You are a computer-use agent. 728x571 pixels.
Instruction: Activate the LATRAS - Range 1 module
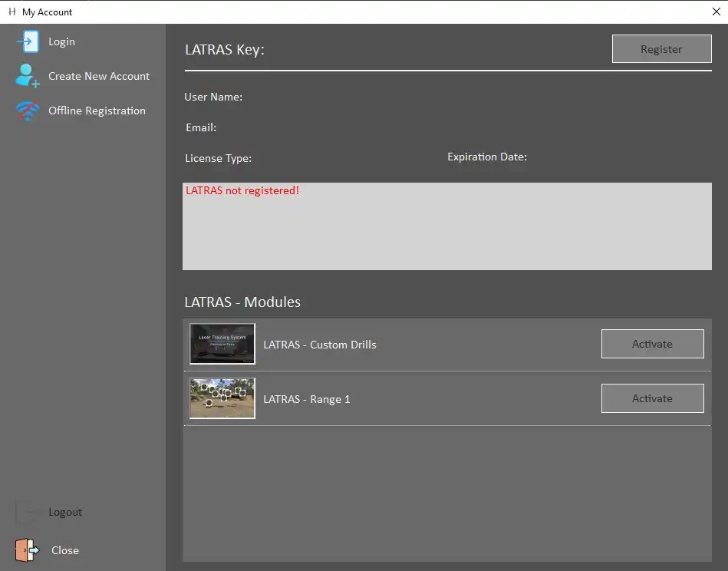(x=652, y=398)
